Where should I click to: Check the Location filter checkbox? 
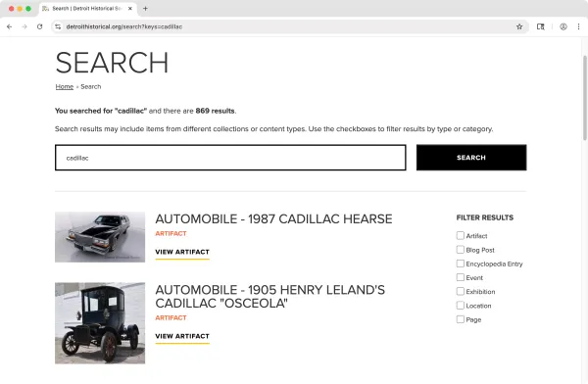click(x=461, y=306)
